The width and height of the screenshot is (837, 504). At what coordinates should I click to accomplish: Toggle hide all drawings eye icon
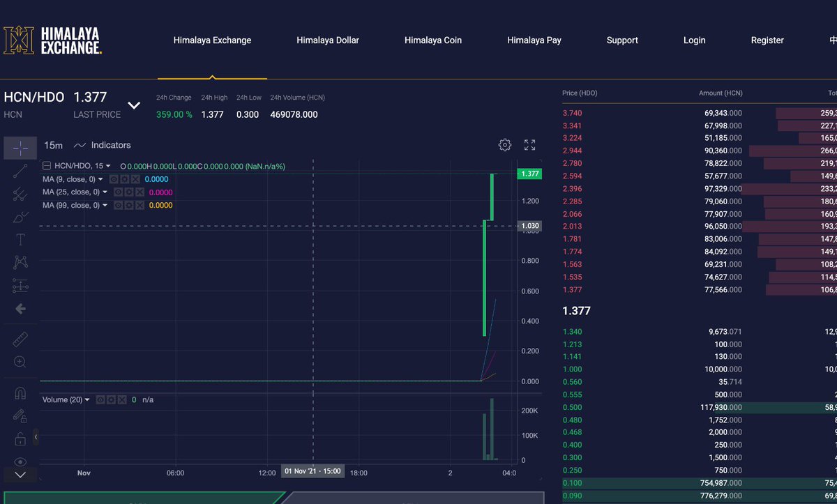tap(20, 461)
